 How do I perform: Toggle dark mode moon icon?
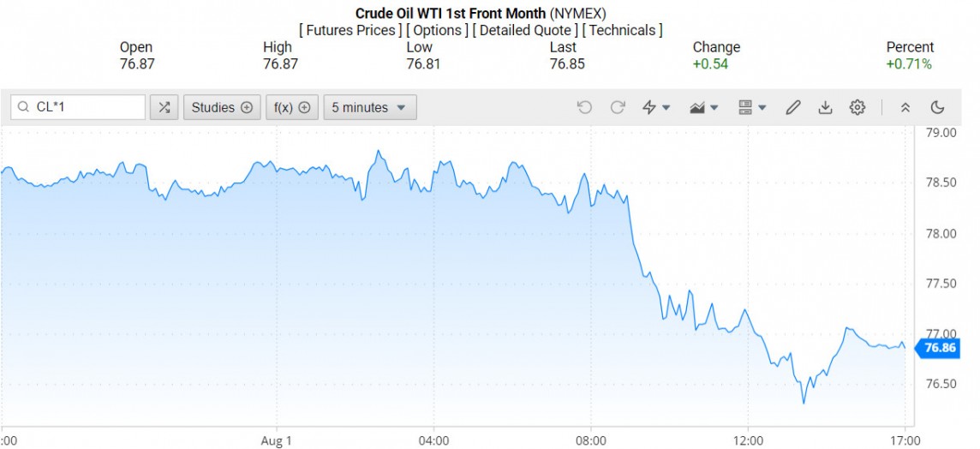tap(937, 107)
